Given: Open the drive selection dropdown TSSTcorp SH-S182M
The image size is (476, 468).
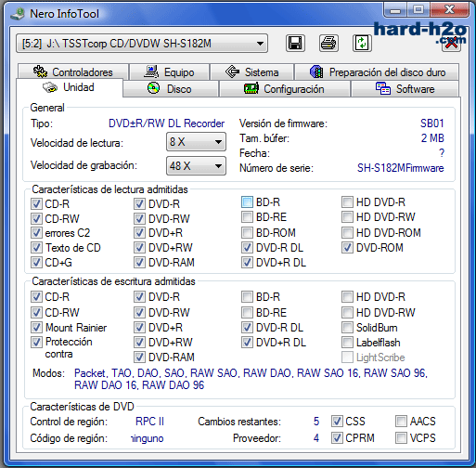Looking at the screenshot, I should click(x=142, y=44).
